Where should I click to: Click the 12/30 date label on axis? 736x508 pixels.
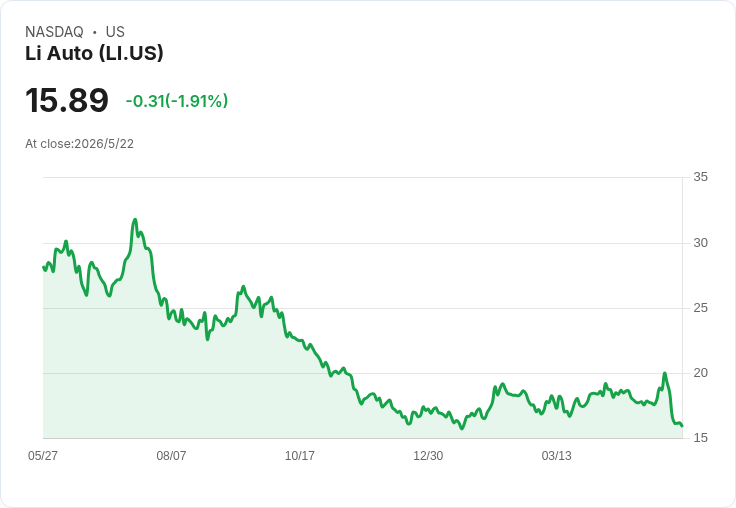tap(428, 455)
